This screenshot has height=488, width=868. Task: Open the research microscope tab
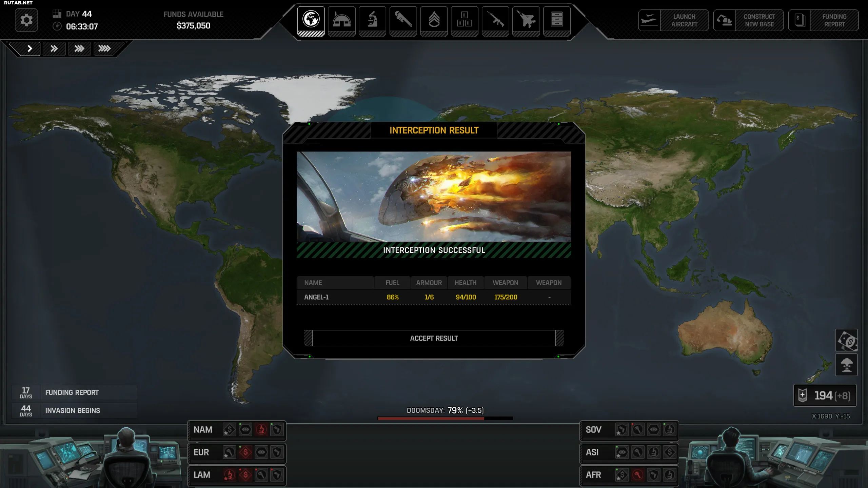(372, 20)
